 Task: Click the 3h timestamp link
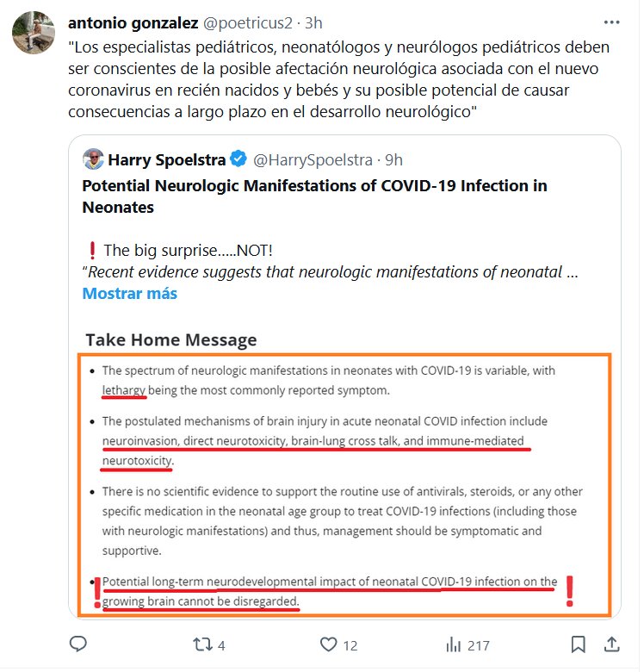click(313, 22)
